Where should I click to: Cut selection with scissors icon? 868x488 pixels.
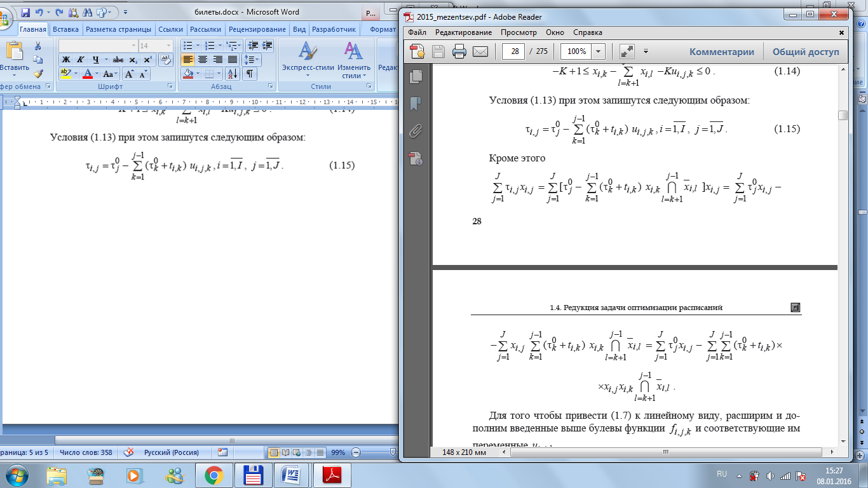tap(37, 46)
